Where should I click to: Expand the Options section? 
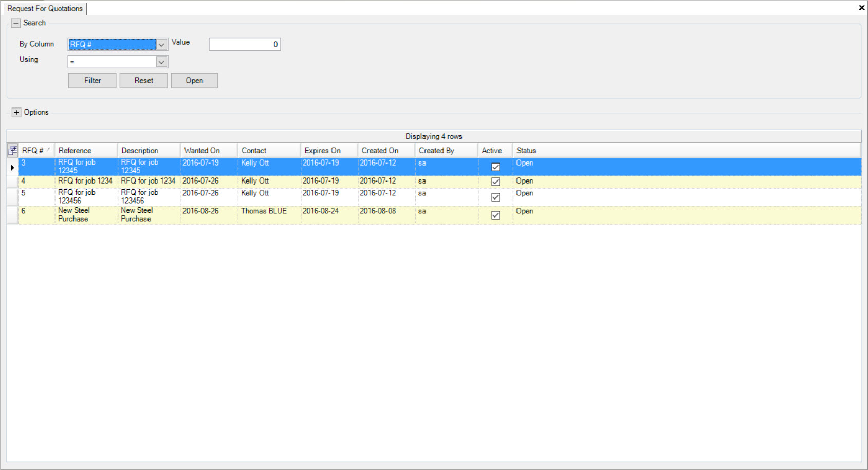tap(16, 112)
